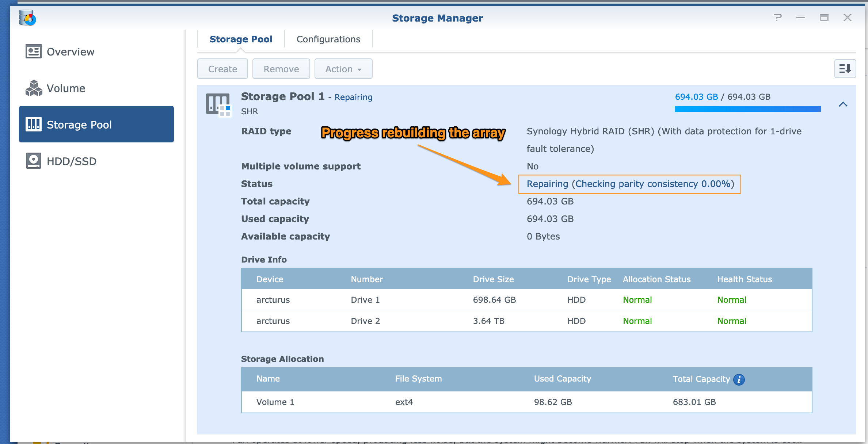Screen dimensions: 868x444
Task: Switch to the Configurations tab
Action: (x=328, y=39)
